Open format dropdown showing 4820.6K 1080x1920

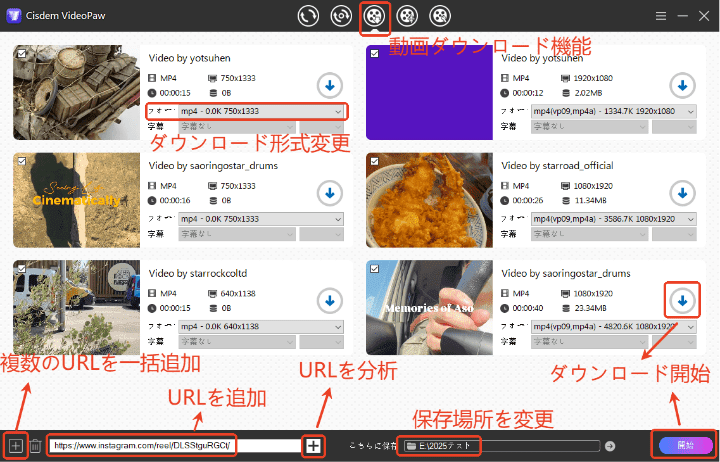[x=614, y=327]
